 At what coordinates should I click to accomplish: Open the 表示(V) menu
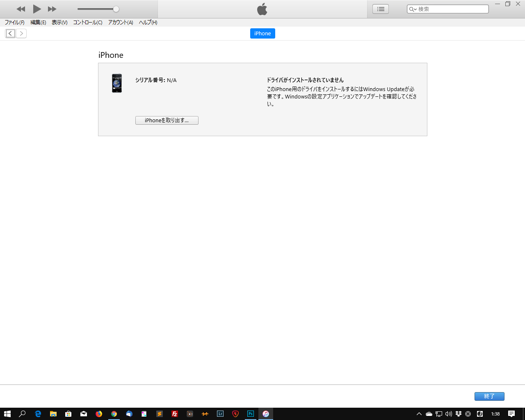tap(59, 23)
